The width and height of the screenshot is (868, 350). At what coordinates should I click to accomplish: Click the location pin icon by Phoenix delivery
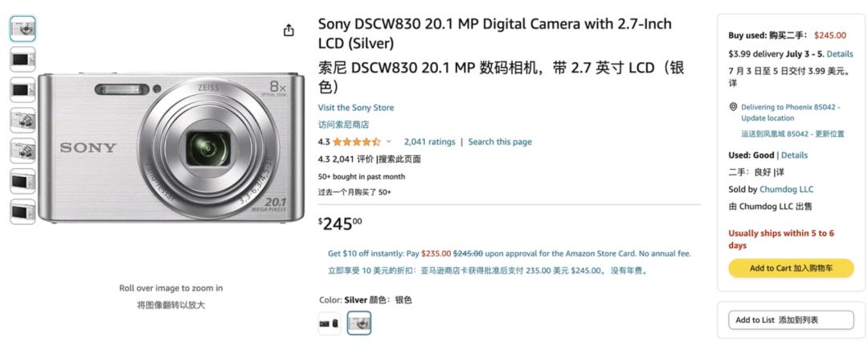733,107
